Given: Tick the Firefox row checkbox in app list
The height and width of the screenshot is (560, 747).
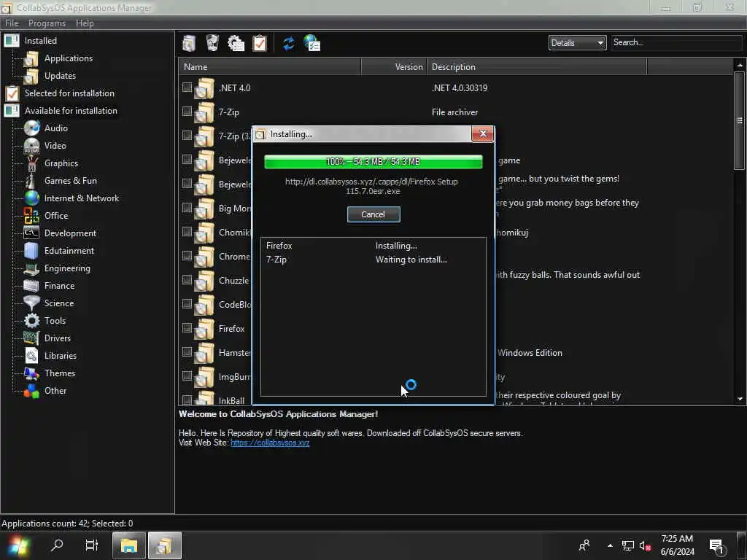Looking at the screenshot, I should coord(187,327).
